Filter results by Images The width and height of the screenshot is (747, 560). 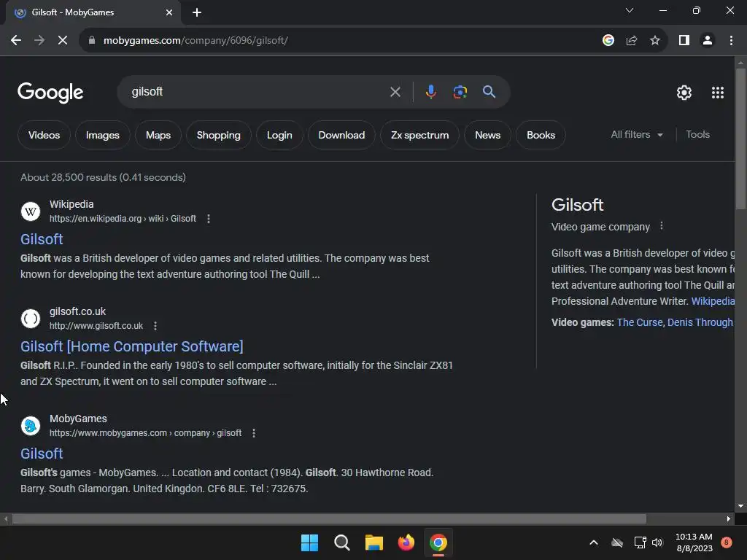pyautogui.click(x=102, y=135)
